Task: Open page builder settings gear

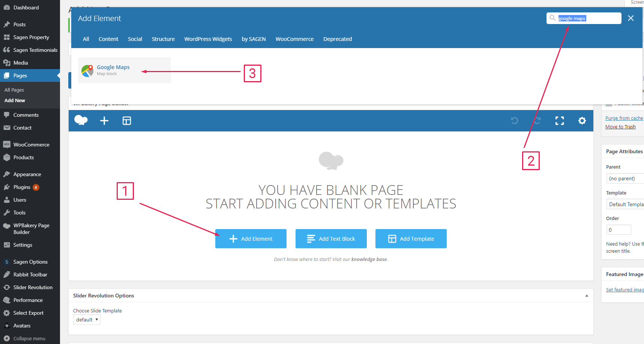Action: coord(582,121)
